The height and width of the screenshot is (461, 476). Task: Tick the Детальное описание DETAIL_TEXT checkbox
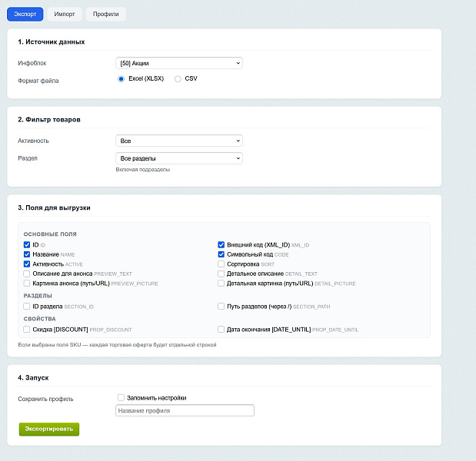click(x=221, y=274)
